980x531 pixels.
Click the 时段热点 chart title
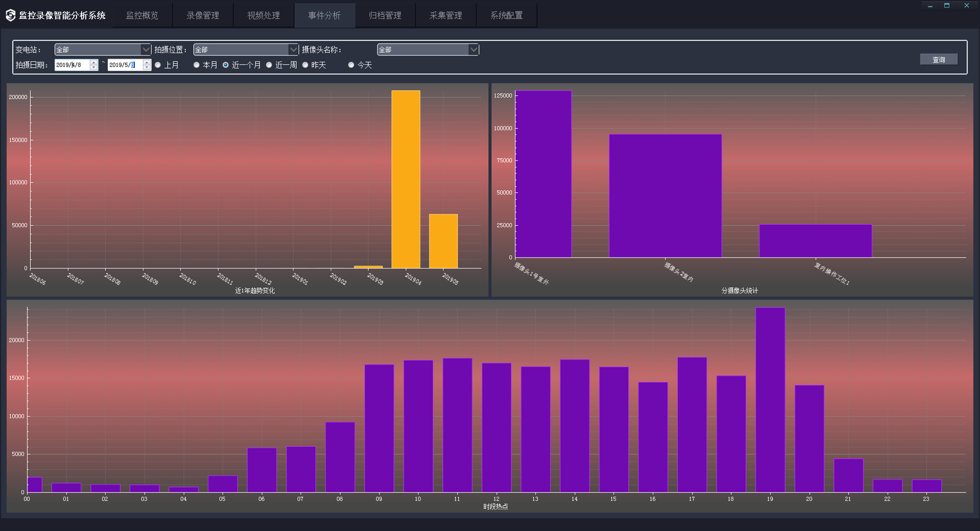495,506
